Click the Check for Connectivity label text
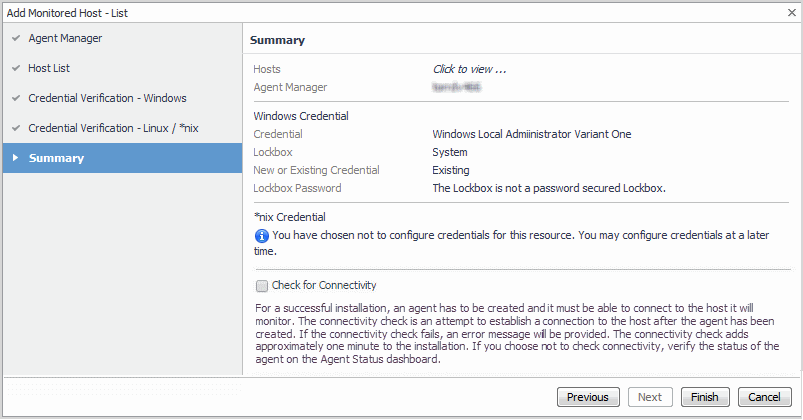The height and width of the screenshot is (420, 803). coord(324,285)
